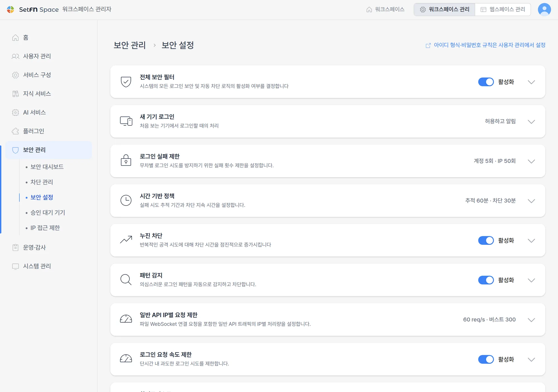Click the magnifier icon for 패턴 감지
This screenshot has width=558, height=392.
126,280
